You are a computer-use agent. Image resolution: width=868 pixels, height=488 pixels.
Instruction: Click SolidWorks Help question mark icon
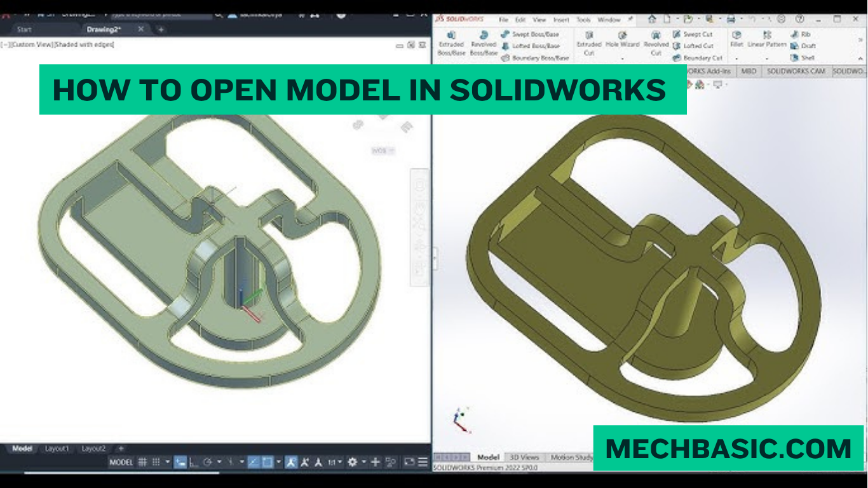point(799,19)
